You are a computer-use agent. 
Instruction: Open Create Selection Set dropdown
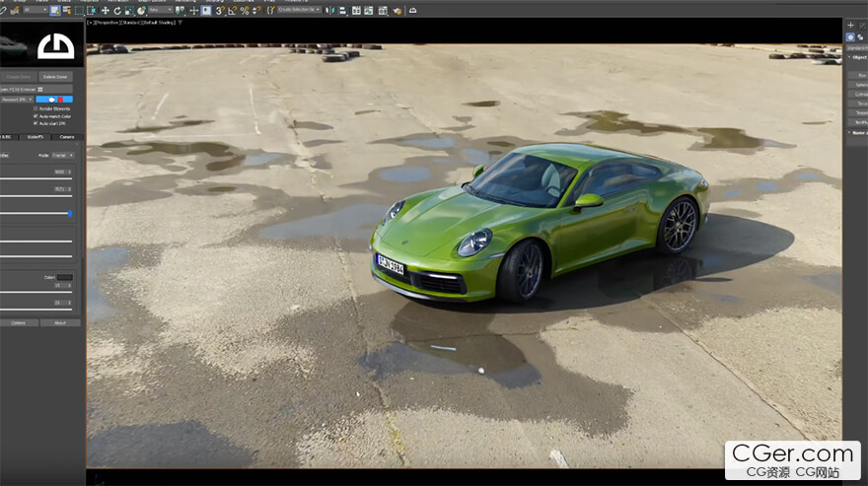click(x=299, y=10)
